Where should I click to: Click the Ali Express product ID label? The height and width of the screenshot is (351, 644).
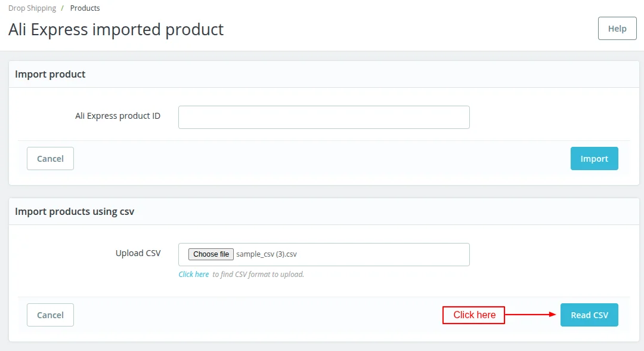point(117,116)
